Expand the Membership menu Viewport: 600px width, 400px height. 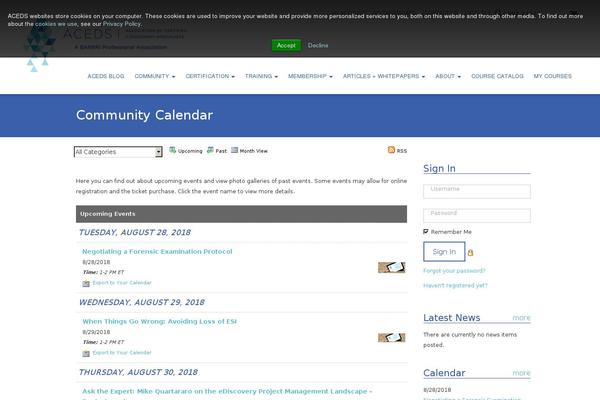[310, 76]
